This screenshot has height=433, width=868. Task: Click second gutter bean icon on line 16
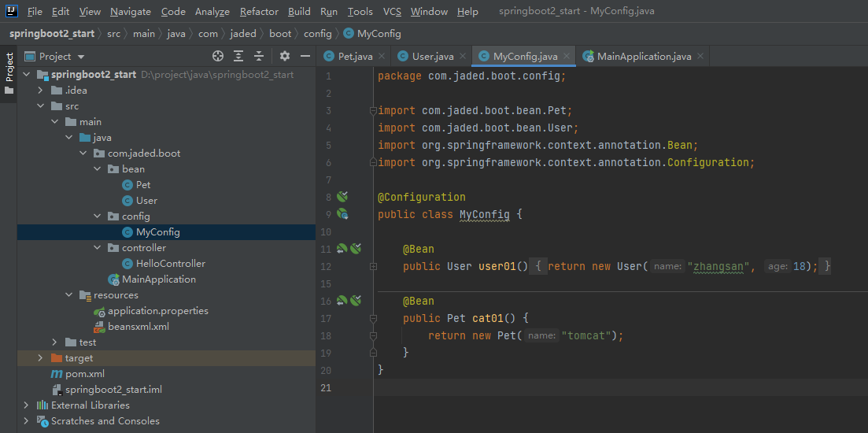coord(356,301)
